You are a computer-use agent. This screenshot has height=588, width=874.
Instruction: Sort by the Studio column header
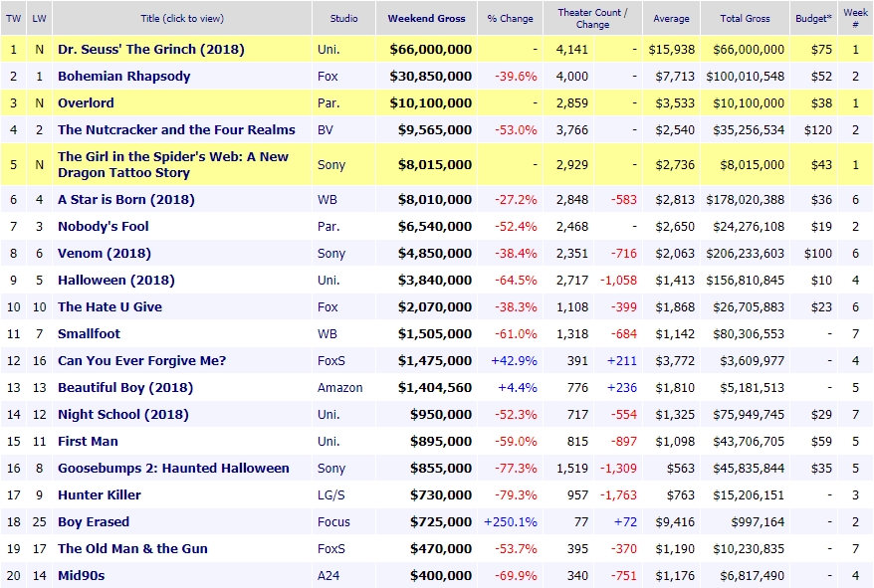coord(343,18)
